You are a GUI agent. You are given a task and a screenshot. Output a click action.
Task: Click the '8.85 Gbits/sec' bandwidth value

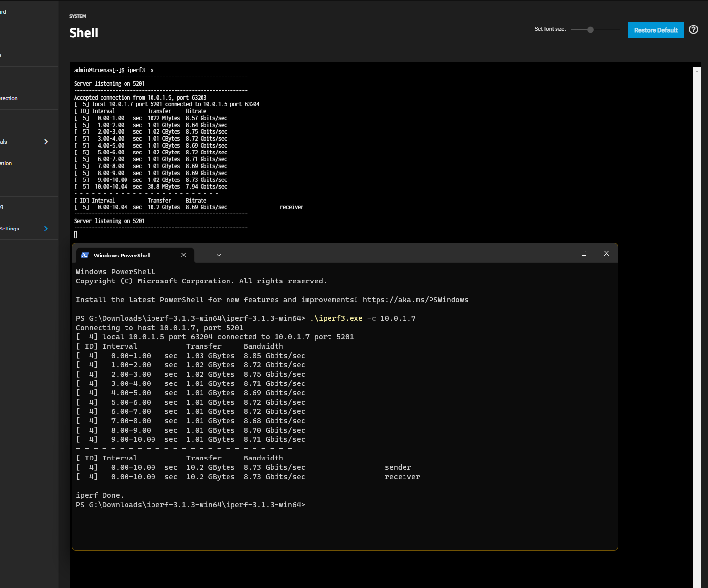coord(275,356)
